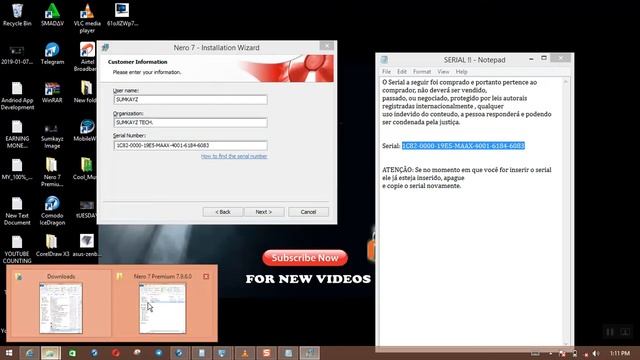Click the Serial Number input field
The image size is (640, 360).
(x=191, y=145)
